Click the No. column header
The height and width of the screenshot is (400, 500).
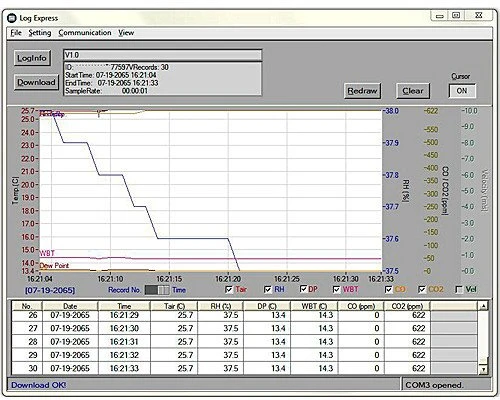[x=27, y=306]
